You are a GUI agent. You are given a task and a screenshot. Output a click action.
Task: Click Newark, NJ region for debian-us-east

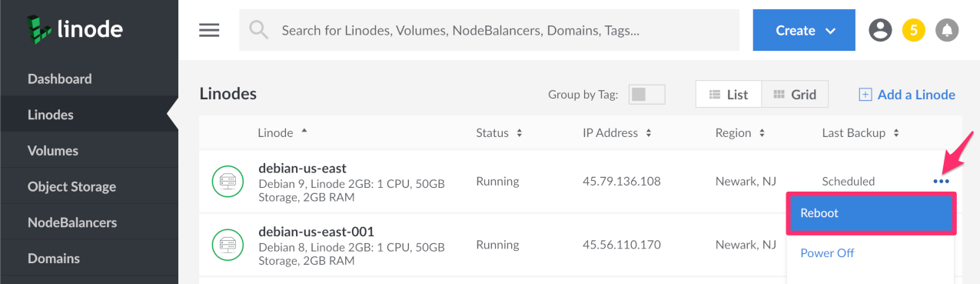pos(745,182)
